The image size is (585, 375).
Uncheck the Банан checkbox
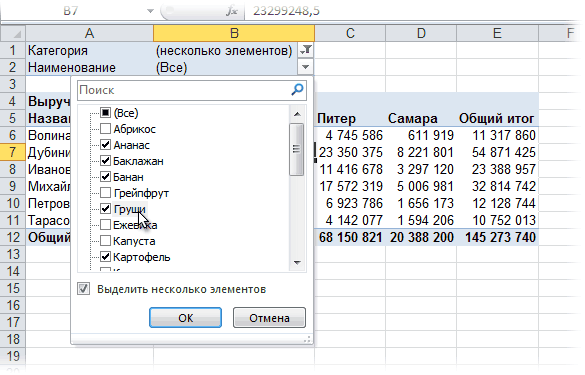coord(106,177)
